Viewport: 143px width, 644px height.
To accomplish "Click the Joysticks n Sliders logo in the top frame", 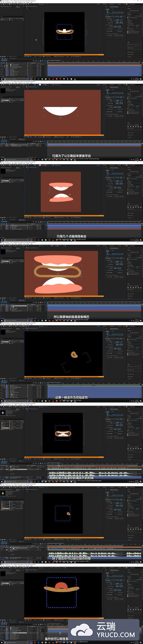I will coord(115,12).
